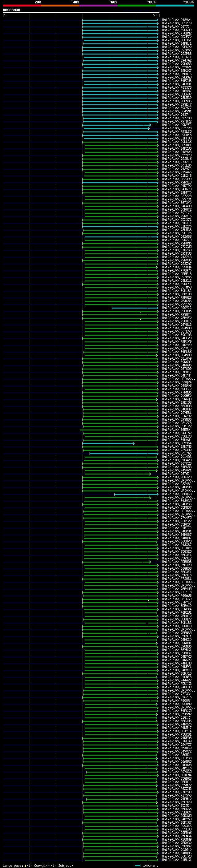Select the UniRef100_Q645N1 hit label
The width and height of the screenshot is (197, 868).
coord(177,111)
